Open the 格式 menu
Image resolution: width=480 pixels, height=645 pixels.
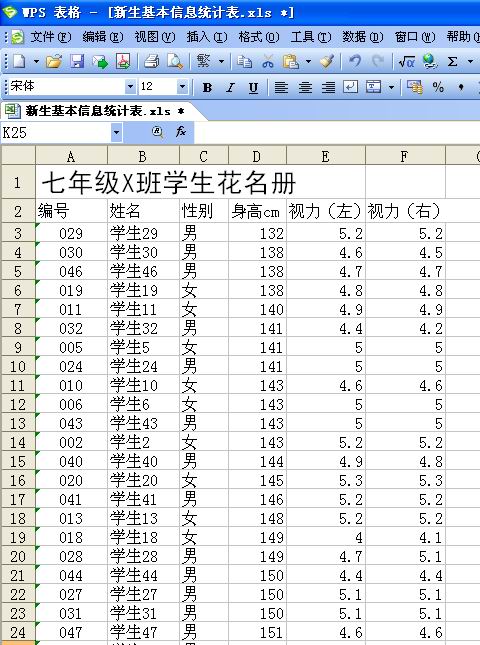[259, 37]
